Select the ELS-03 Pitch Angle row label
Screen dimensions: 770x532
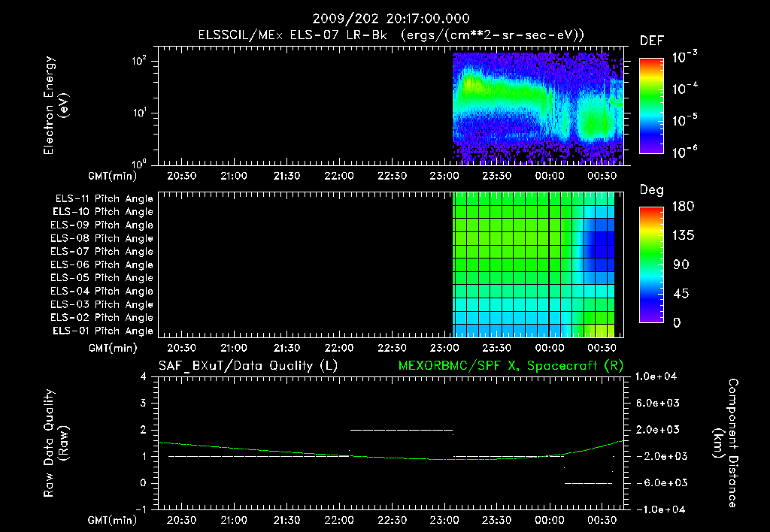(102, 305)
